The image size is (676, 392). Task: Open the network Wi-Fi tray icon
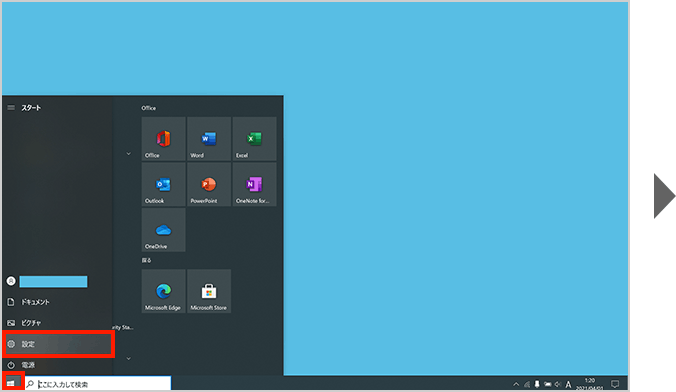pyautogui.click(x=527, y=384)
